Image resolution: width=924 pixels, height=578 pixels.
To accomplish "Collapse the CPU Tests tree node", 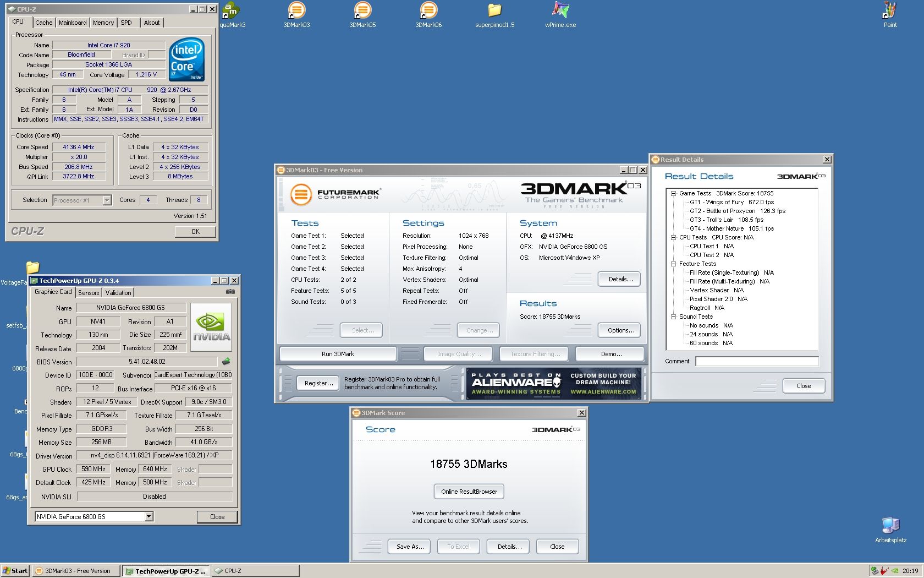I will click(673, 237).
